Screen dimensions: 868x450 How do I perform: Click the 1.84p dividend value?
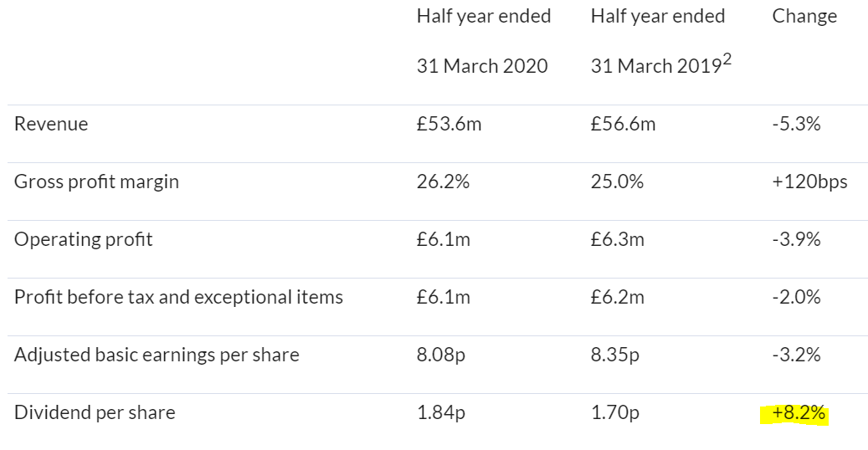pyautogui.click(x=440, y=413)
